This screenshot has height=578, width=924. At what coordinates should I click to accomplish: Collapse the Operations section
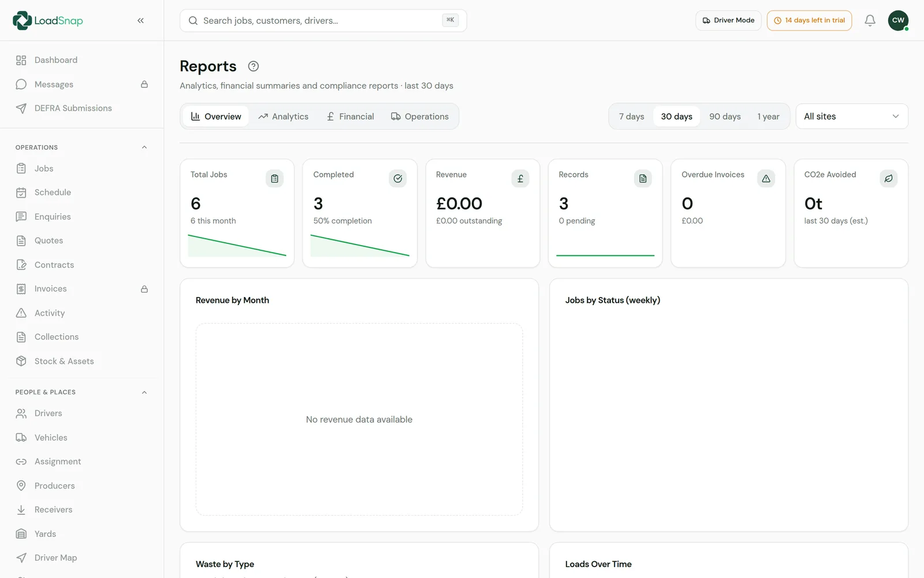coord(144,147)
